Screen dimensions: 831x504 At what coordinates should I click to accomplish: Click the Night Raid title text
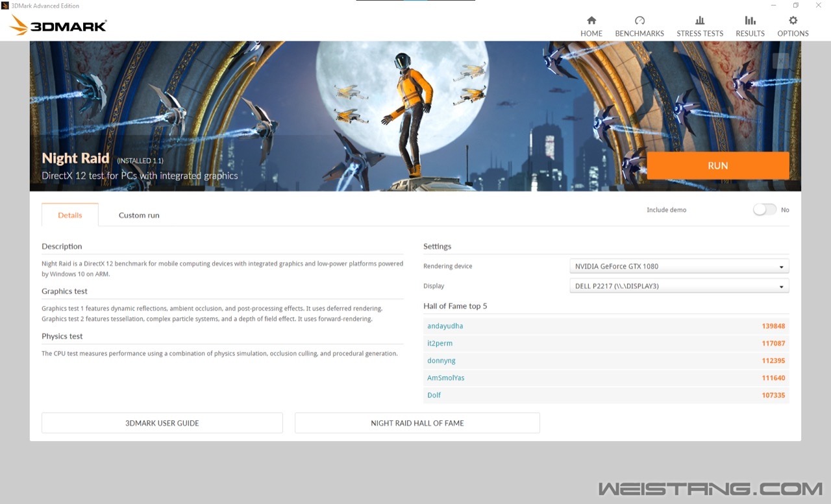[76, 158]
